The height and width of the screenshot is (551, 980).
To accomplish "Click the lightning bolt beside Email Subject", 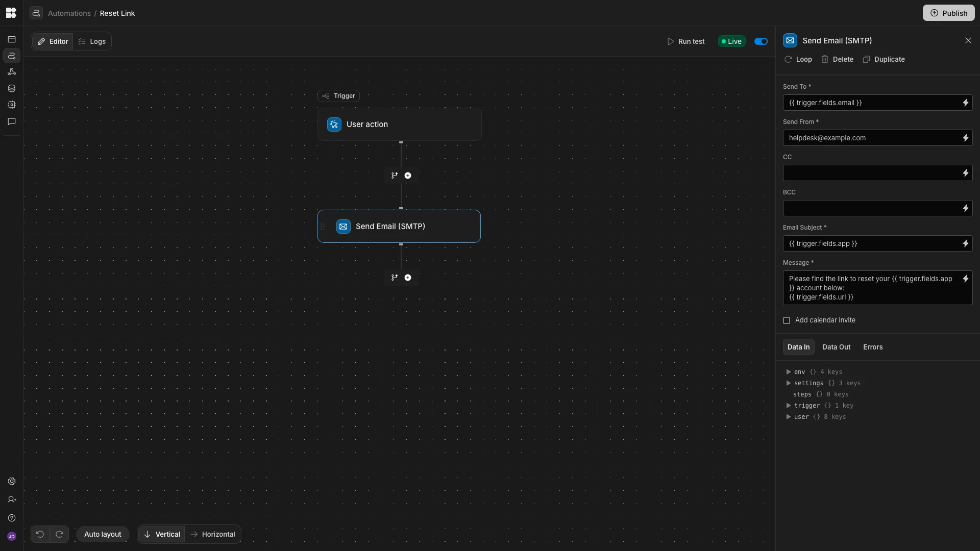I will (x=965, y=243).
